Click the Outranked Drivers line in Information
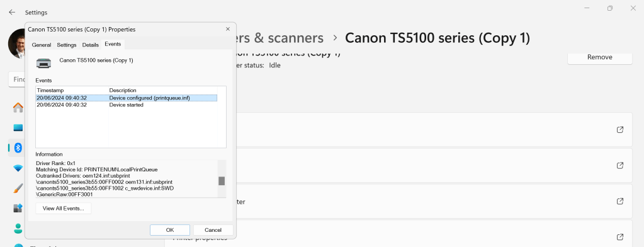The width and height of the screenshot is (644, 247). 83,176
